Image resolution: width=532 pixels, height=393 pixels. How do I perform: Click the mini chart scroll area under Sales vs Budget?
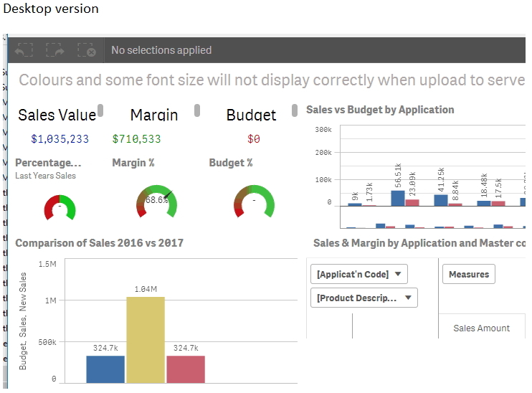[x=432, y=217]
